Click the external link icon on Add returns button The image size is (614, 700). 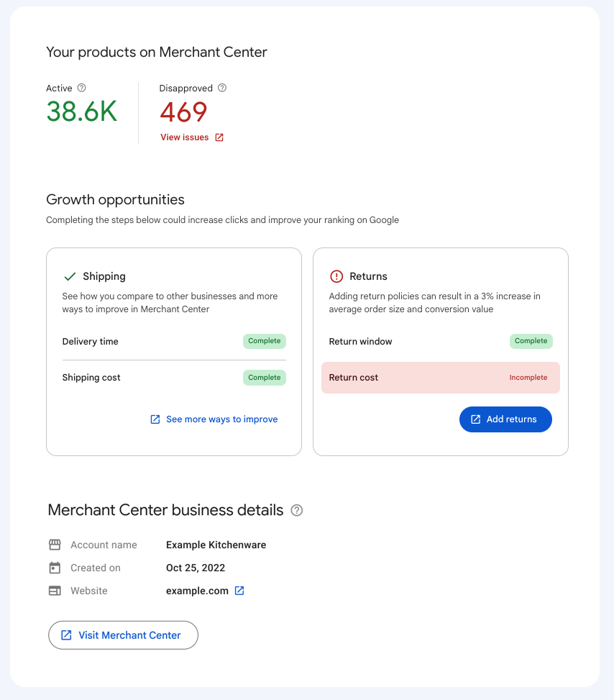coord(475,419)
